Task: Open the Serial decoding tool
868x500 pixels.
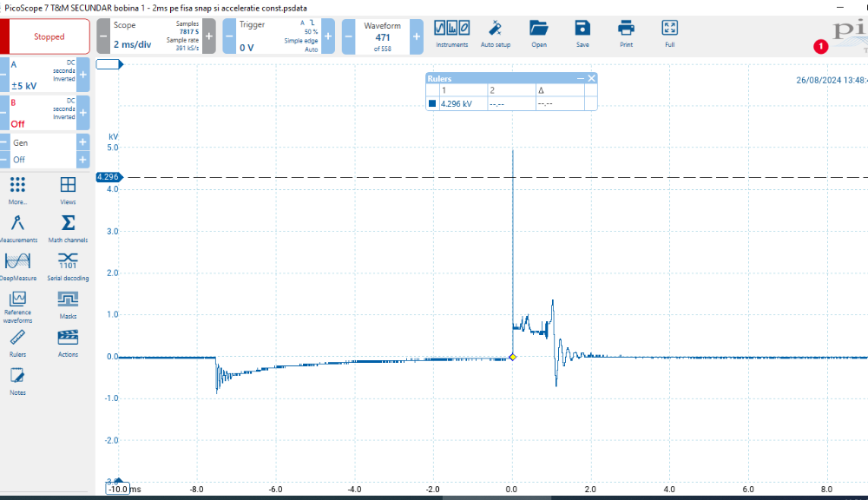Action: pyautogui.click(x=68, y=266)
